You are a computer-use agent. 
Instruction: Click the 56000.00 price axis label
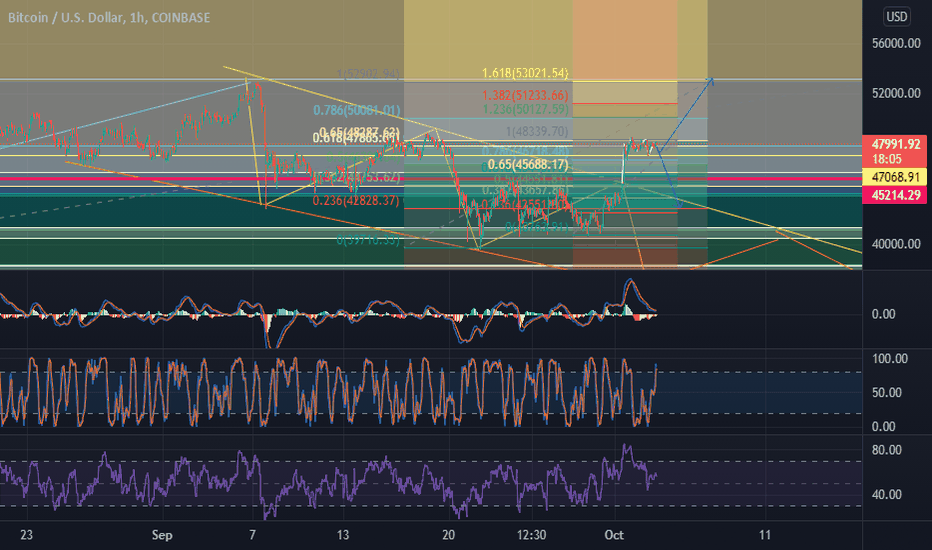896,43
